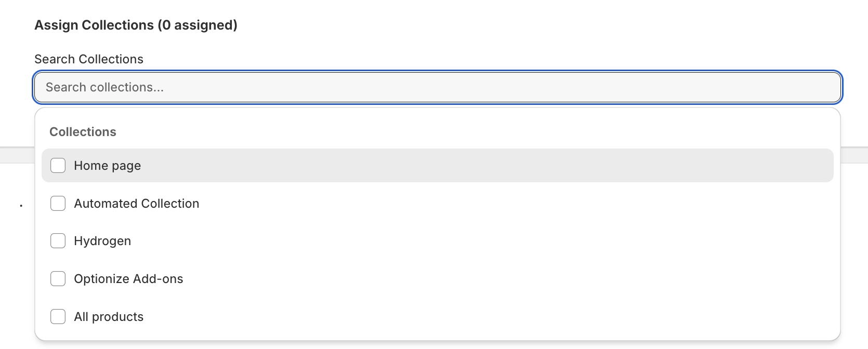
Task: Select the All products label text
Action: click(109, 317)
